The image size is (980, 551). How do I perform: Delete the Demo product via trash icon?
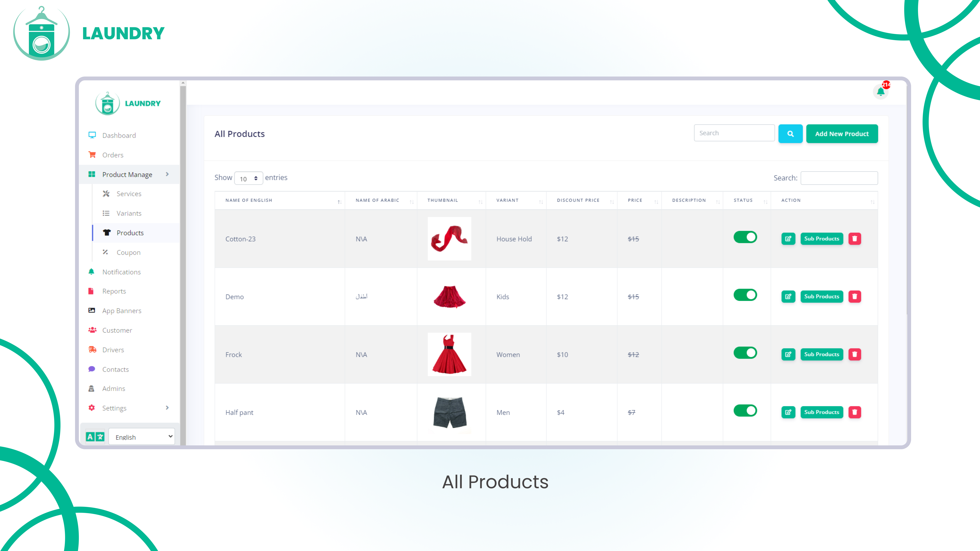pyautogui.click(x=854, y=297)
